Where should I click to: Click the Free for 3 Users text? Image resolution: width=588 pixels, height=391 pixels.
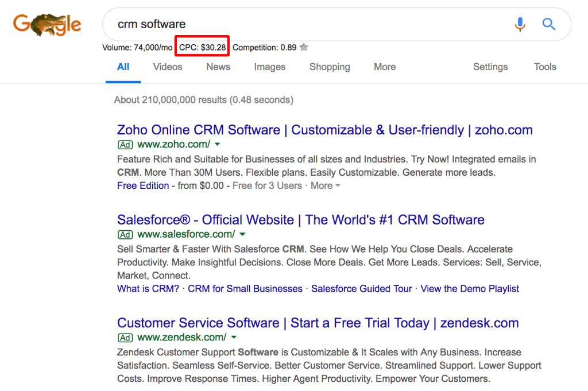tap(267, 185)
